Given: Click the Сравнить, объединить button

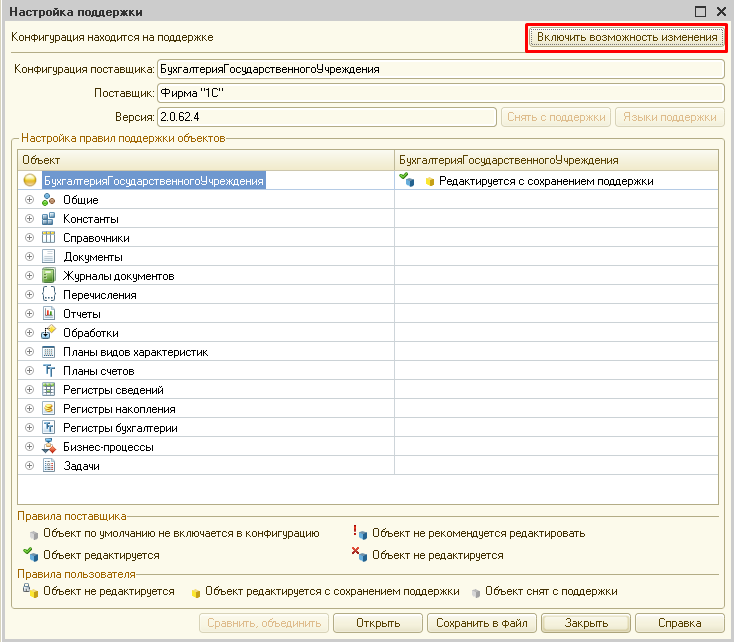Looking at the screenshot, I should (x=264, y=623).
